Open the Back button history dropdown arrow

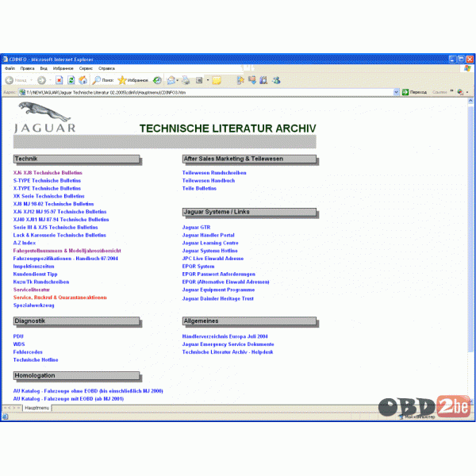point(31,80)
